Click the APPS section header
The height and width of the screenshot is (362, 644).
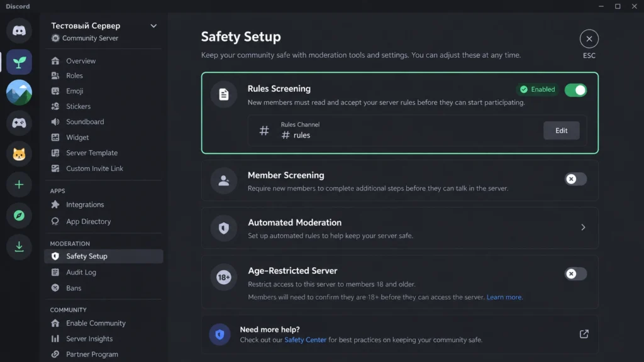(57, 191)
